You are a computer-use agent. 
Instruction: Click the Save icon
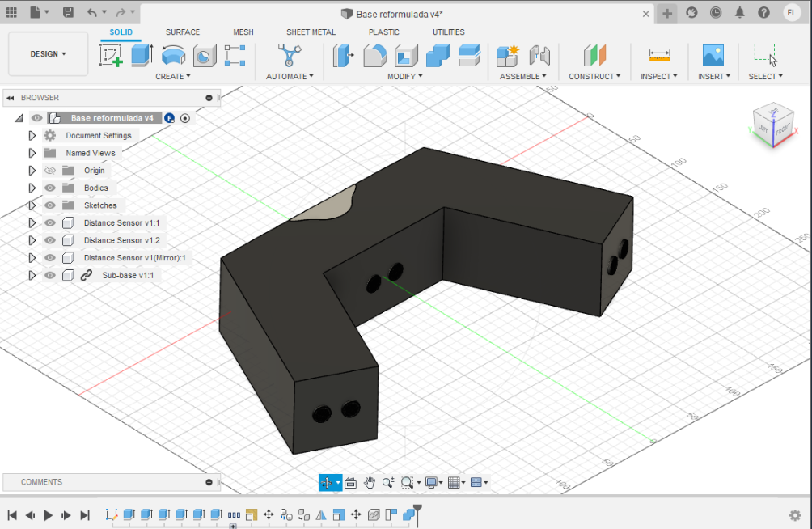click(x=68, y=12)
